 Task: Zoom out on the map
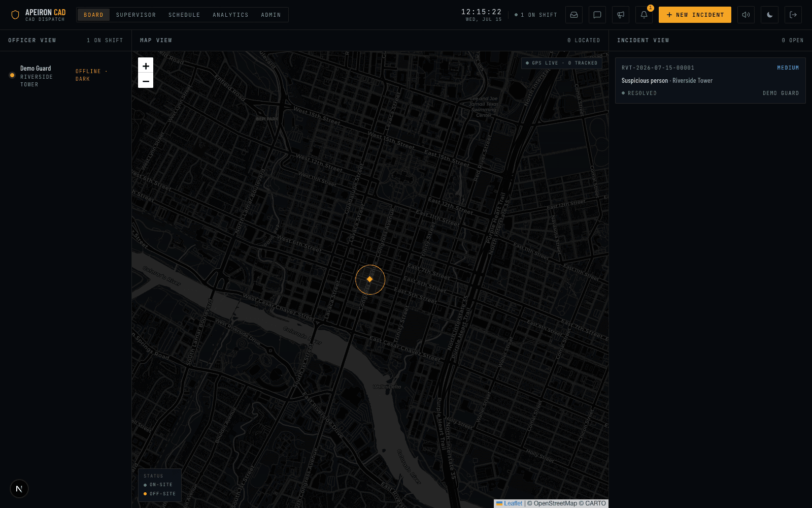coord(146,81)
